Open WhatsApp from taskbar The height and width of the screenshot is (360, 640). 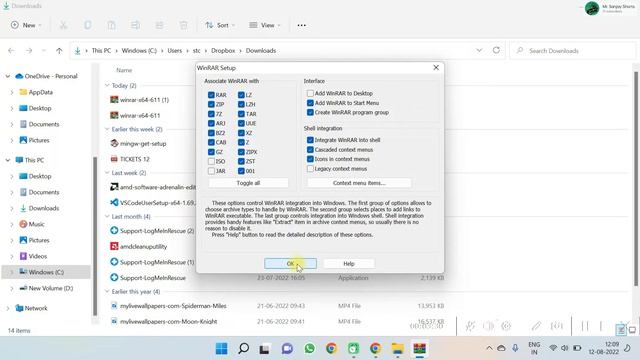[x=310, y=348]
